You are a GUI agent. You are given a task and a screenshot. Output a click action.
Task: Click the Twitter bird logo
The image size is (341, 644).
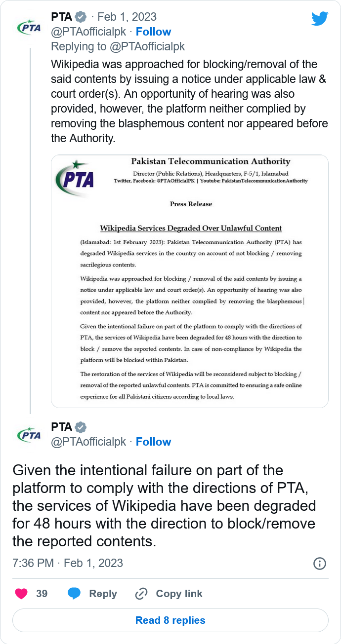[320, 19]
